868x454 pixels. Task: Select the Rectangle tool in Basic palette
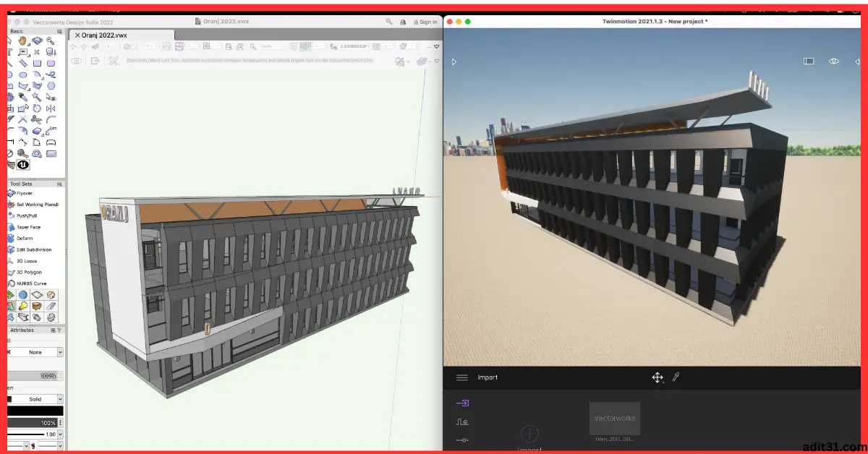pos(37,64)
